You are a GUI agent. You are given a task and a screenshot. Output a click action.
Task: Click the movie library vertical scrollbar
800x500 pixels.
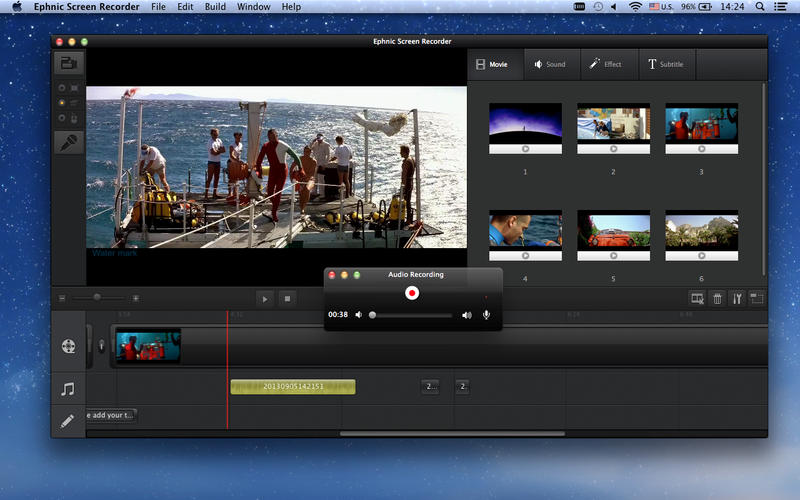(763, 179)
